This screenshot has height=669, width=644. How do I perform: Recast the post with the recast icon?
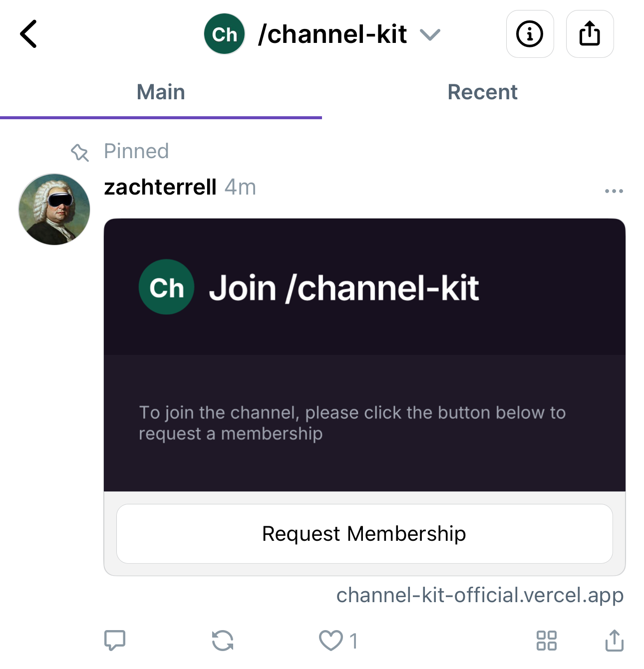(223, 641)
